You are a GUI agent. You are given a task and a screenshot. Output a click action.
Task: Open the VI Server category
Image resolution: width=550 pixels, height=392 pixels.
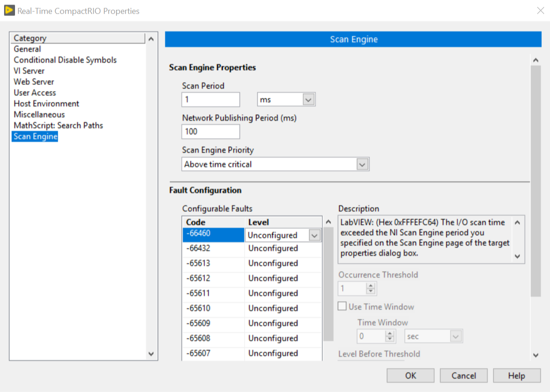point(29,71)
